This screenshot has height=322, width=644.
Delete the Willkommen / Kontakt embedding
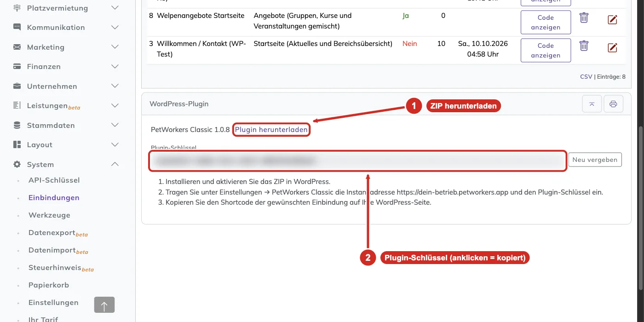click(x=584, y=46)
